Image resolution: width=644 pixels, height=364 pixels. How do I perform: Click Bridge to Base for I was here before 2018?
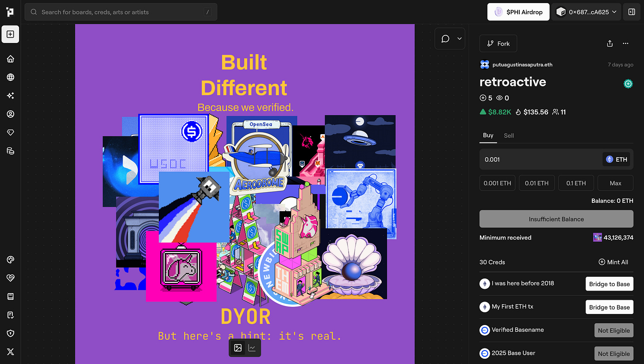609,284
